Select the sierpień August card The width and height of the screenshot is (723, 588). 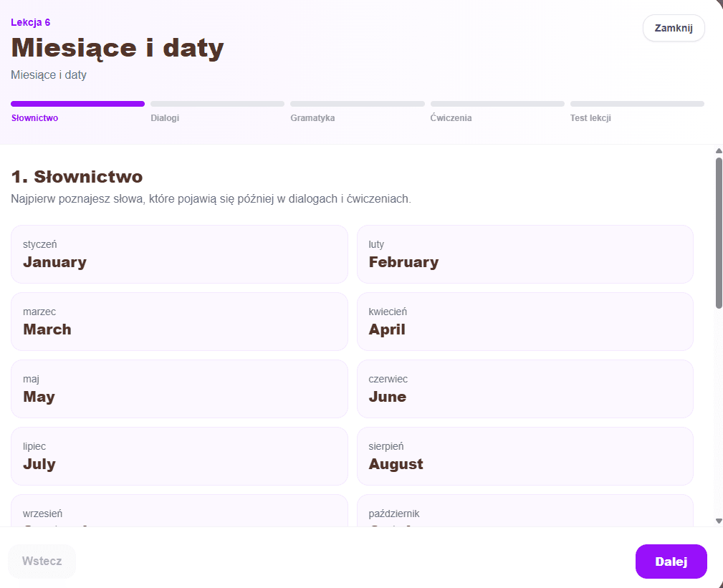click(525, 456)
